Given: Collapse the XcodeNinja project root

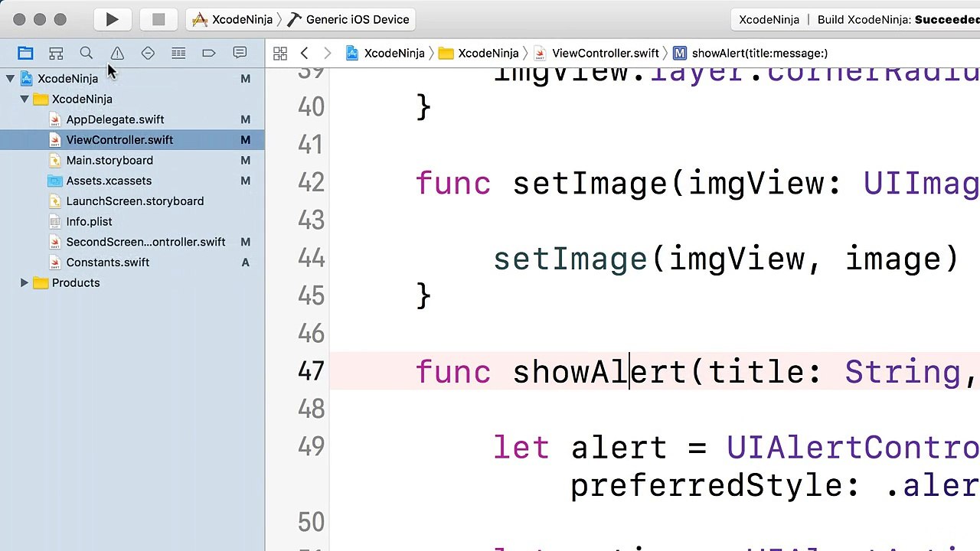Looking at the screenshot, I should click(x=10, y=78).
